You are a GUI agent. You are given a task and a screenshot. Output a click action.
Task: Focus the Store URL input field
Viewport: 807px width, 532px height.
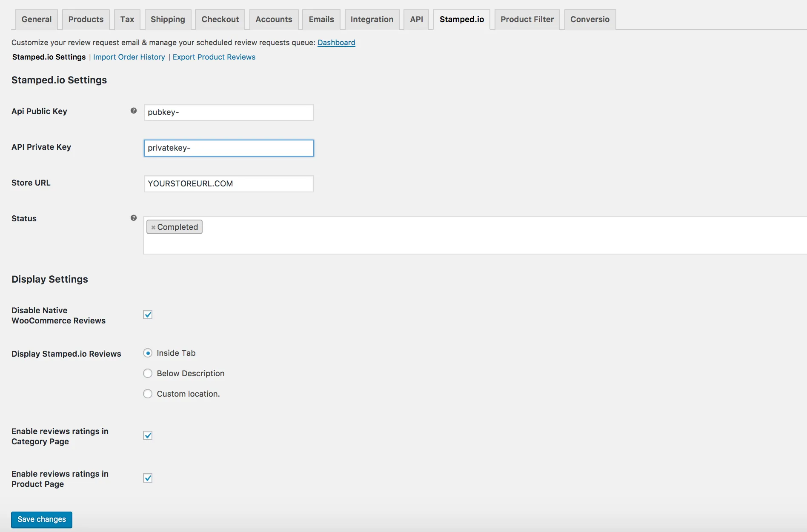(x=229, y=184)
